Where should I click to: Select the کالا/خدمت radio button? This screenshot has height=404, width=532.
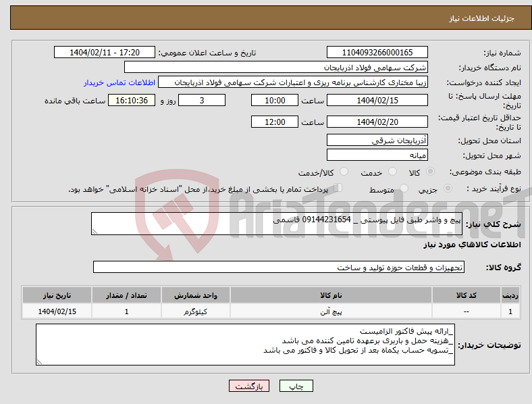(x=344, y=172)
